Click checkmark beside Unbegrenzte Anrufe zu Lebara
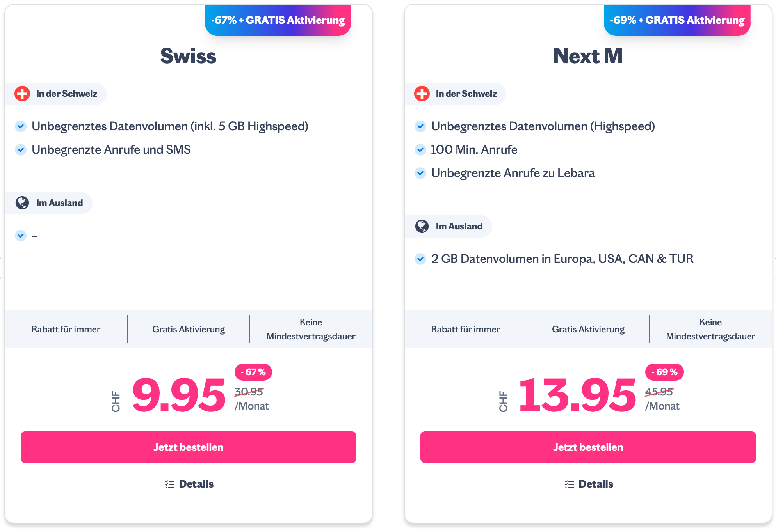Screen dimensions: 776x532 420,173
